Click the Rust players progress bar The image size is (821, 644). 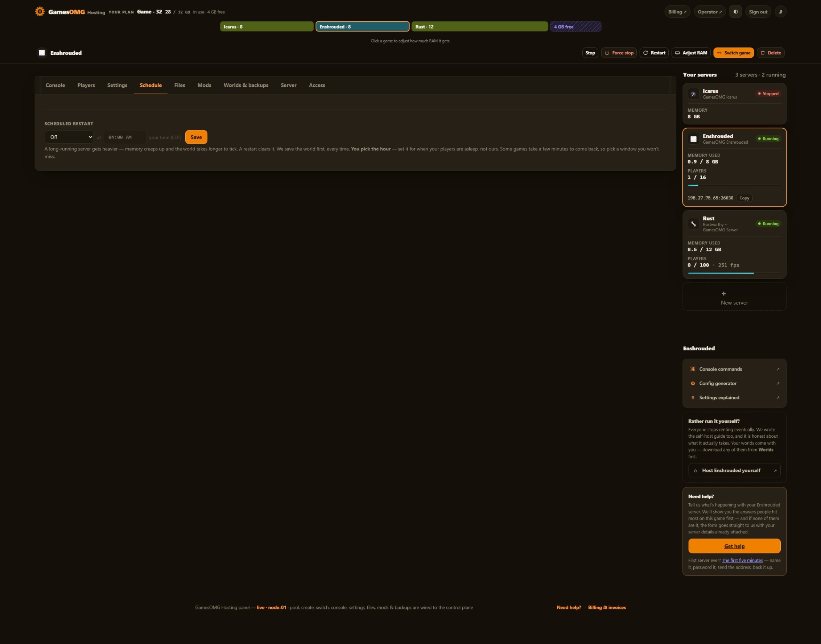(x=734, y=273)
